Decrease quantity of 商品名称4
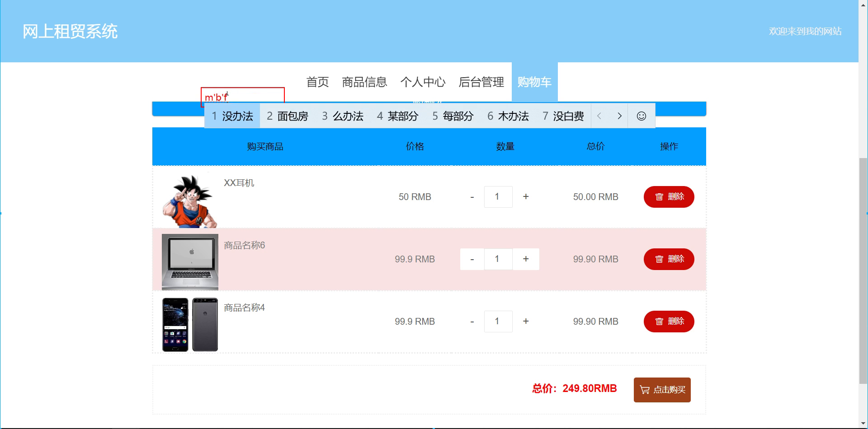 point(472,322)
